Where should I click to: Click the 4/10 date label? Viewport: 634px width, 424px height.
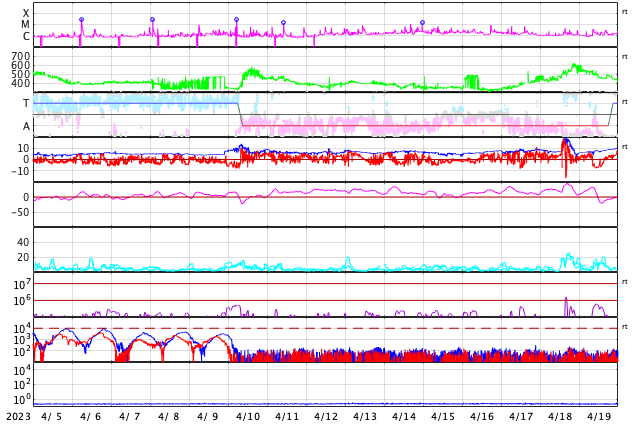point(248,416)
